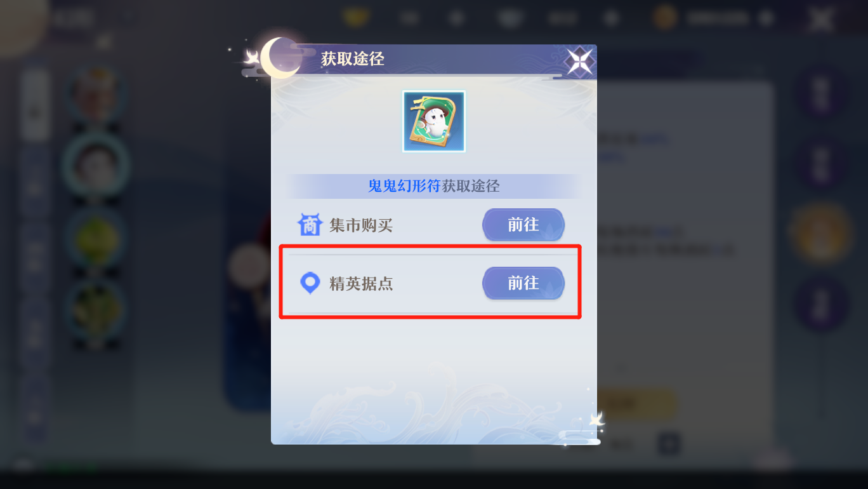Screen dimensions: 868x489
Task: Click the blurred X at the screen's top-right
Action: (x=820, y=19)
